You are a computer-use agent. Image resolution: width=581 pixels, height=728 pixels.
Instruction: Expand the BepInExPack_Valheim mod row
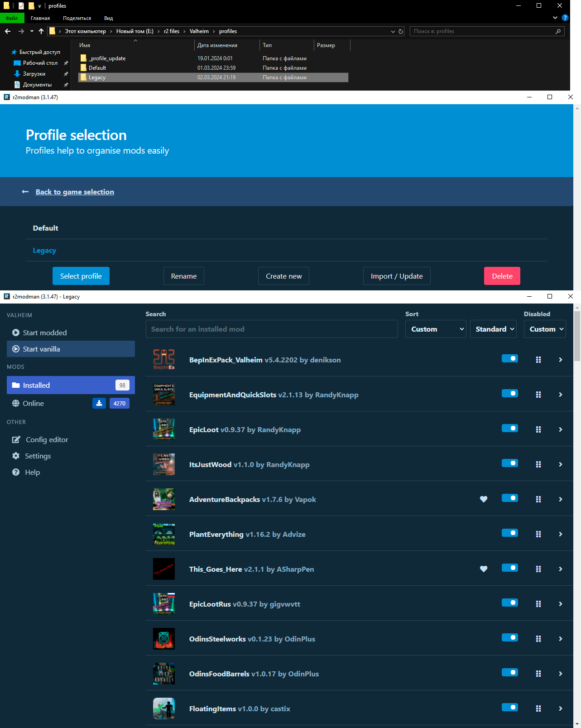pos(561,360)
